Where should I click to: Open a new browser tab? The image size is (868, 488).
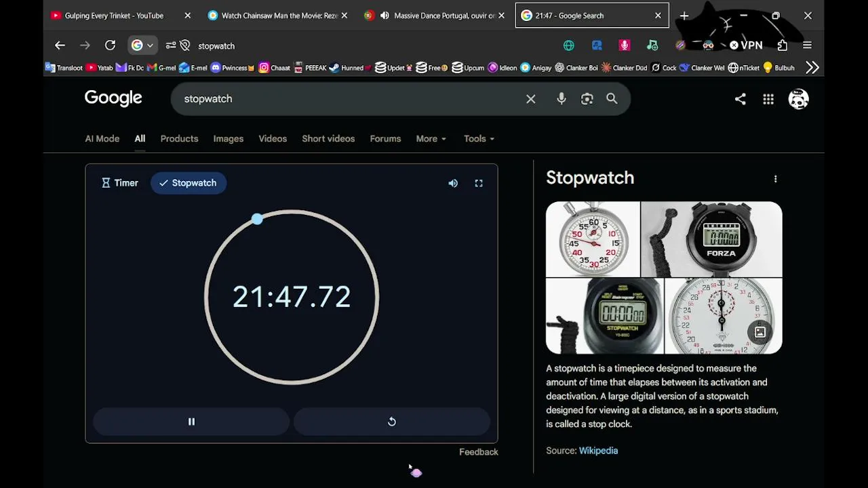click(684, 16)
